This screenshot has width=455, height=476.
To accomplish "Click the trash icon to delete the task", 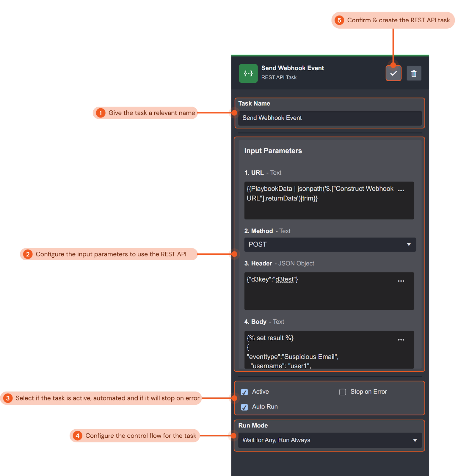I will [x=414, y=73].
